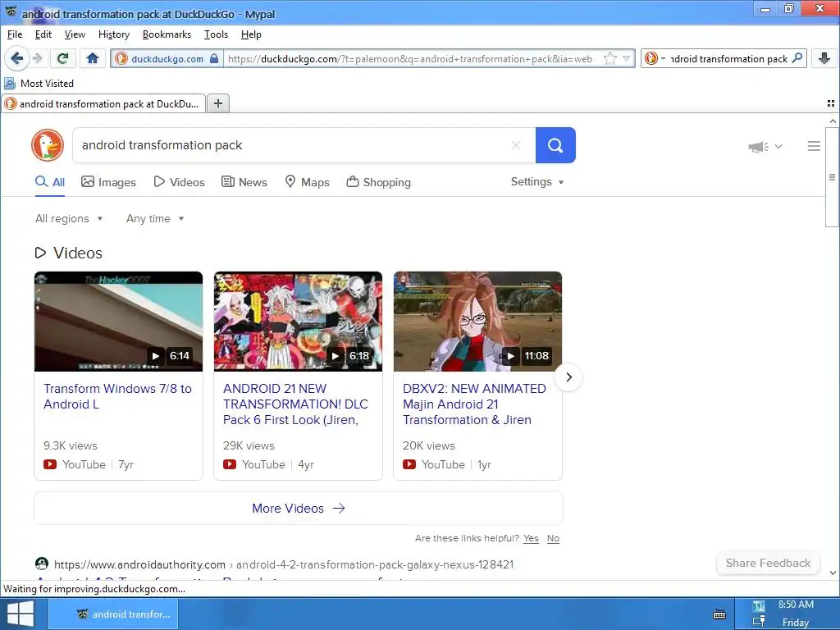Viewport: 840px width, 630px height.
Task: Open the Any time filter
Action: click(155, 218)
